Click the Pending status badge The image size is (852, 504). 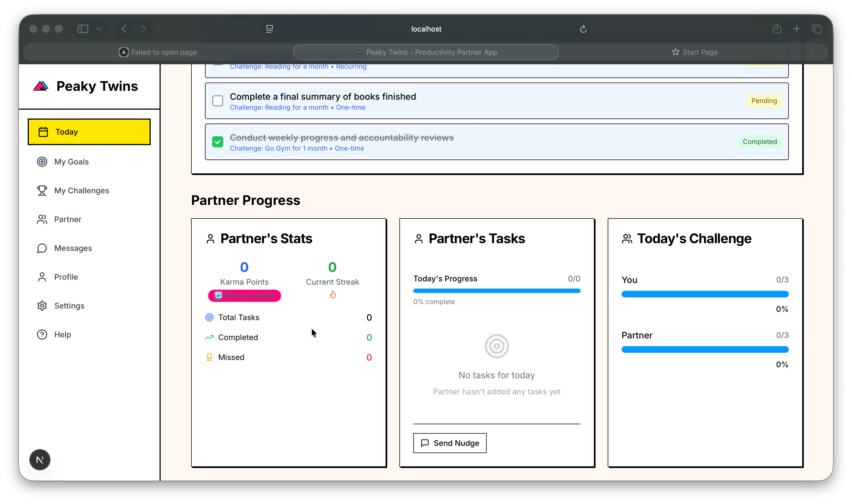(764, 101)
